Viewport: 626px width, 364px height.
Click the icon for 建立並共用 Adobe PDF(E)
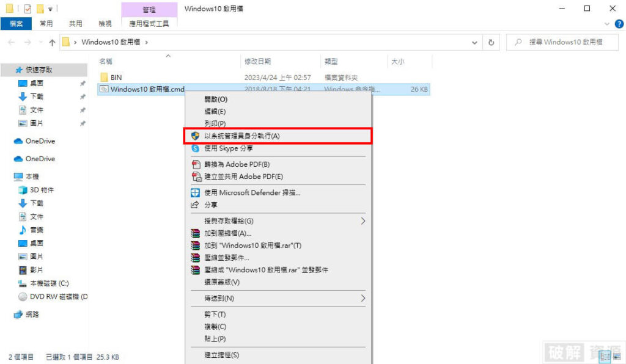point(196,177)
